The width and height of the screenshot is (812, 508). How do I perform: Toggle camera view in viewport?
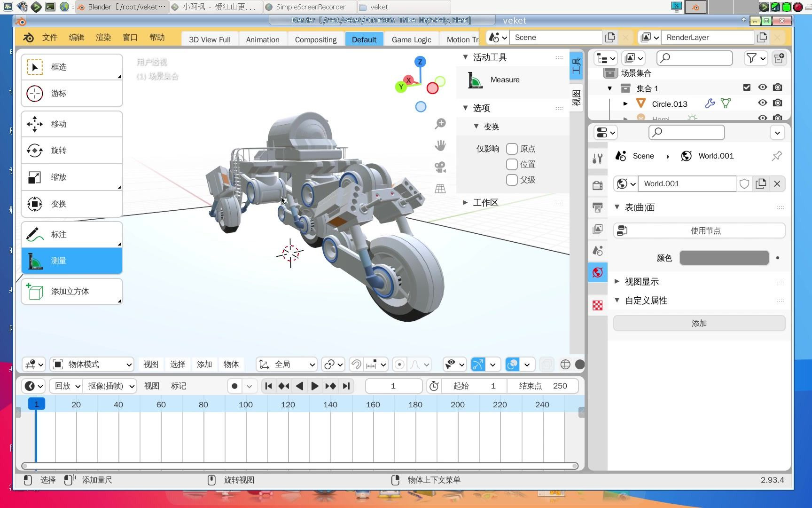coord(440,167)
